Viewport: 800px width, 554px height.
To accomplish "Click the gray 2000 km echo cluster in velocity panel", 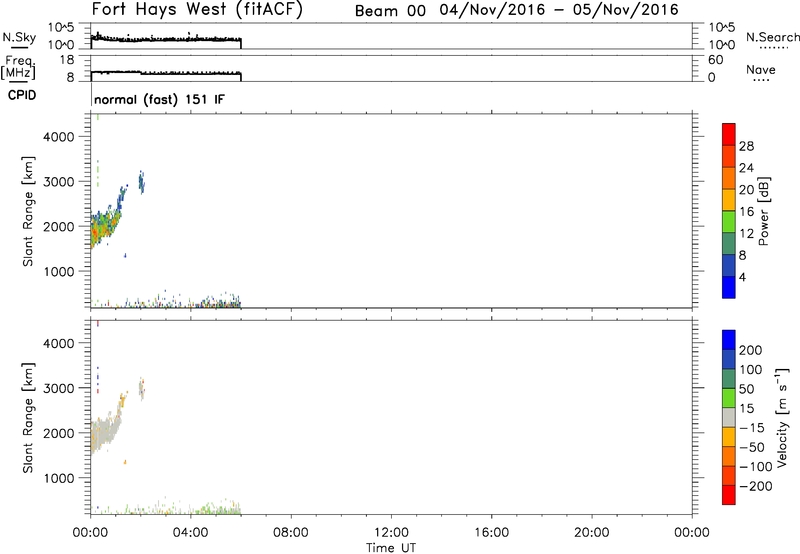I will 104,433.
